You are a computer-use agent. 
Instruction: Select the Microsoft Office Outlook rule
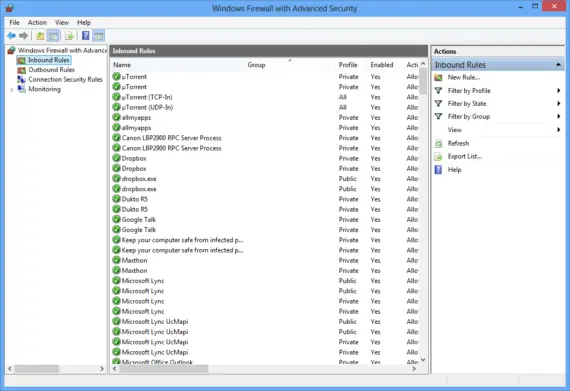(x=157, y=362)
